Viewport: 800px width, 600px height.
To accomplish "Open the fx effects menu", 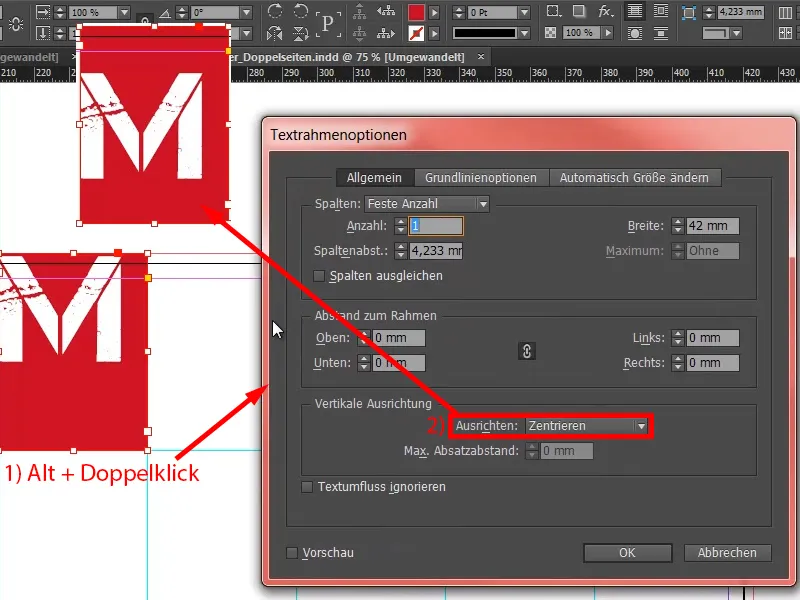I will coord(605,11).
